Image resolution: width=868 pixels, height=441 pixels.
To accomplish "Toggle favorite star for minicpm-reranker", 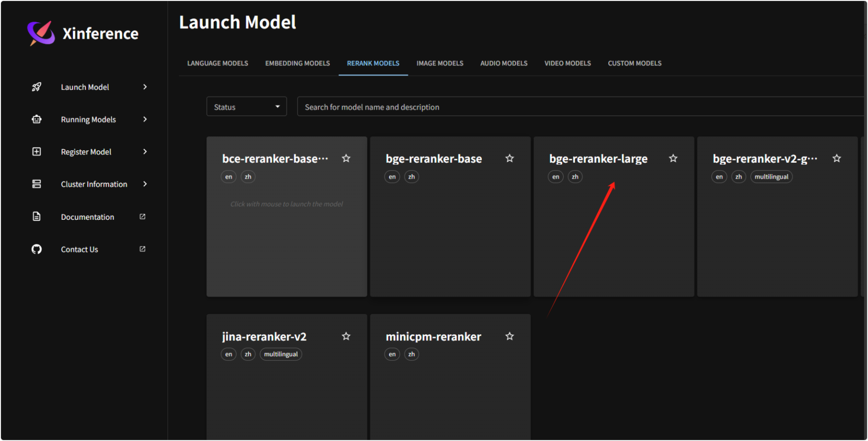I will [510, 336].
